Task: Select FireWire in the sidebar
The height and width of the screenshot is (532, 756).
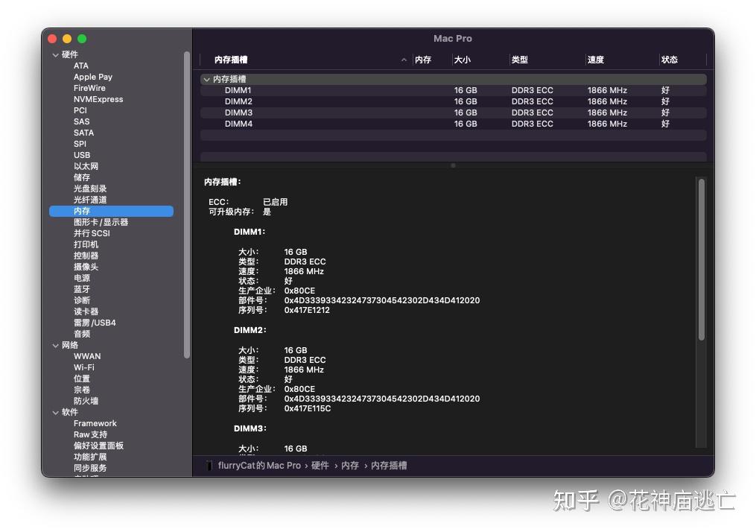Action: tap(89, 88)
